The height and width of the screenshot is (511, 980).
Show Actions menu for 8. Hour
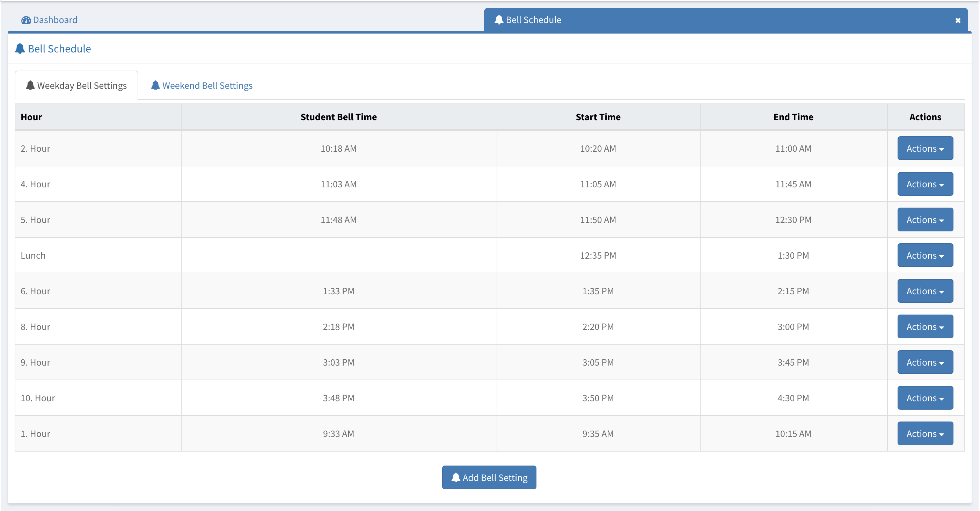pos(925,327)
